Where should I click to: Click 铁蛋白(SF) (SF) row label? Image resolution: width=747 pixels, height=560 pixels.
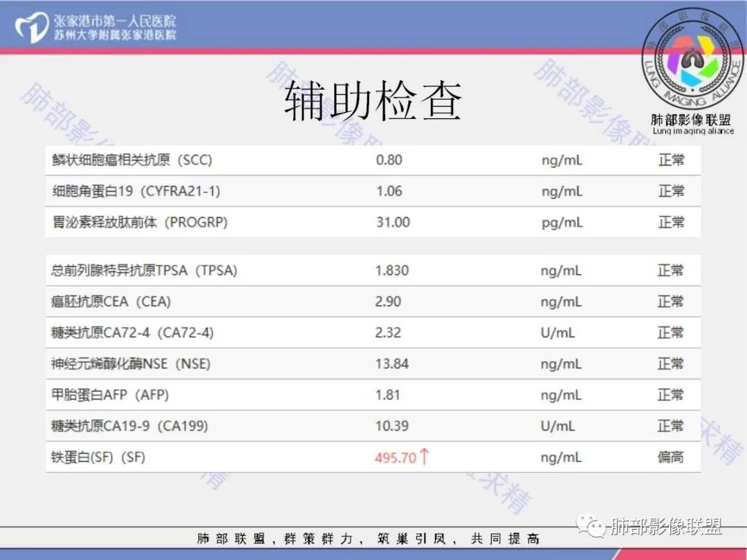coord(98,457)
